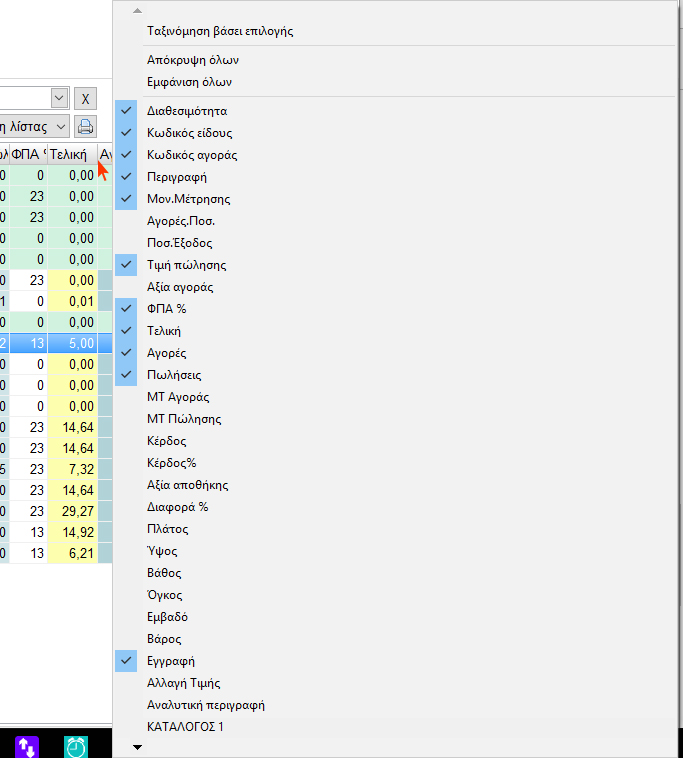Viewport: 683px width, 758px height.
Task: Click the ΦΠΑ column header
Action: [x=28, y=155]
